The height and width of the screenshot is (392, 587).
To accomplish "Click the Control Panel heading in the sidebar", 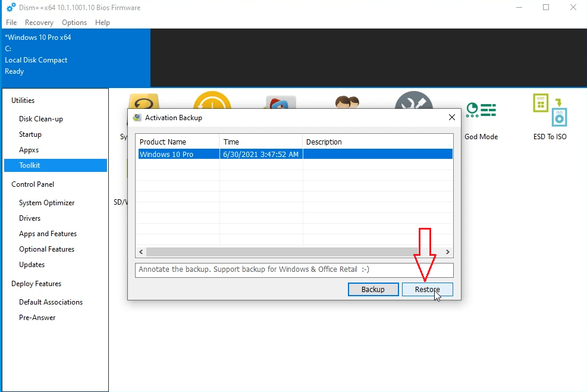I will (33, 184).
